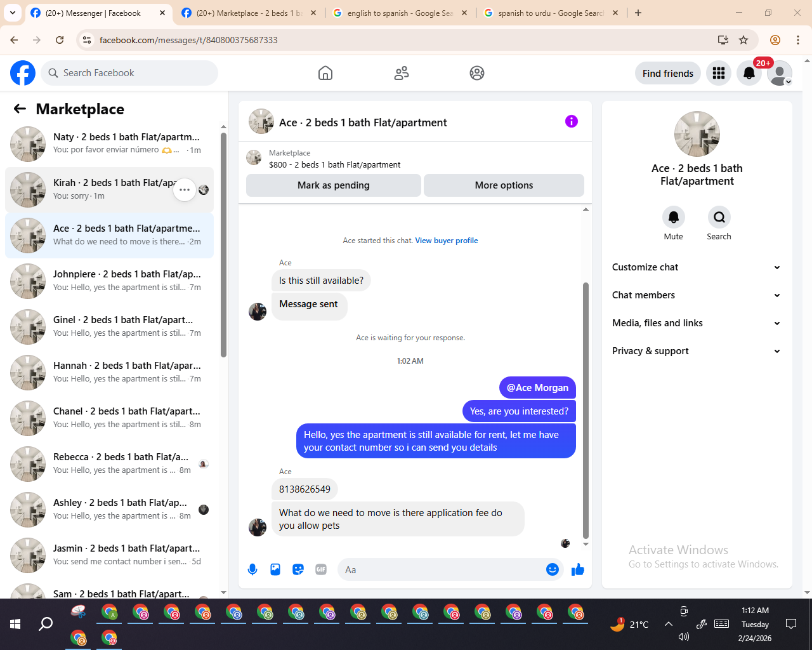Open Jasmin conversation
The width and height of the screenshot is (812, 650).
[109, 555]
